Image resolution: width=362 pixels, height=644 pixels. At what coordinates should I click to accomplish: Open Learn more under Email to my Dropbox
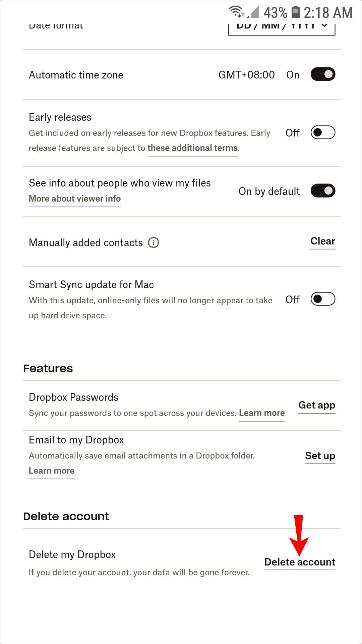pyautogui.click(x=52, y=471)
